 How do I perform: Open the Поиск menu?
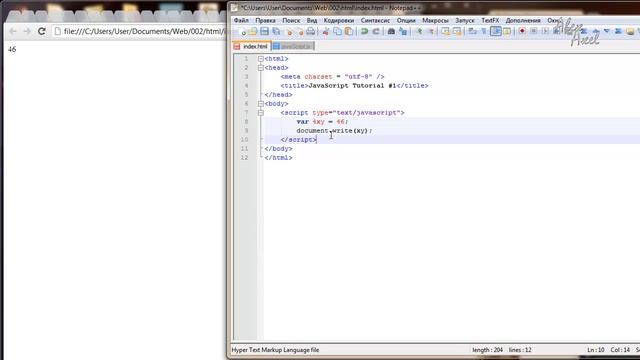coord(291,20)
